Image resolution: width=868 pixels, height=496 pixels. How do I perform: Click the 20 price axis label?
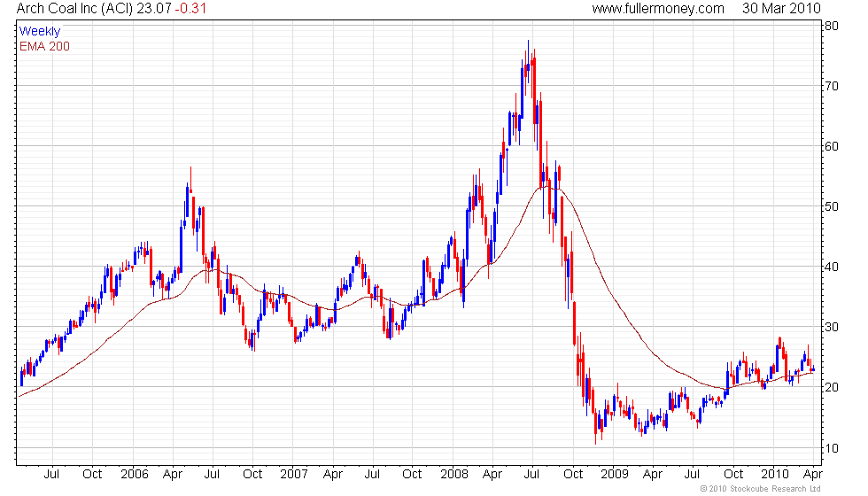[832, 388]
